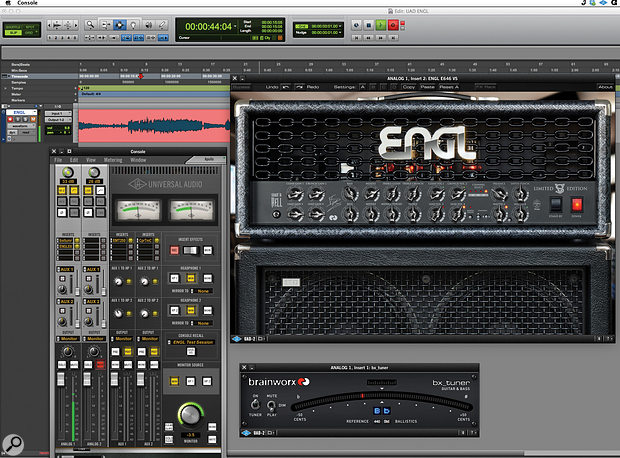This screenshot has width=620, height=458.
Task: Open Aux 2 Output Monitor dropdown
Action: click(x=148, y=339)
